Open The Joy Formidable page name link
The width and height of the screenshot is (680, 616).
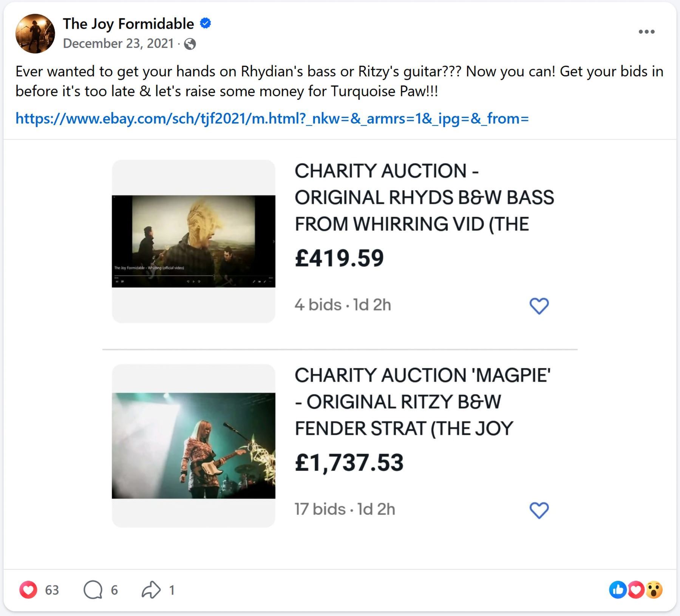tap(128, 23)
